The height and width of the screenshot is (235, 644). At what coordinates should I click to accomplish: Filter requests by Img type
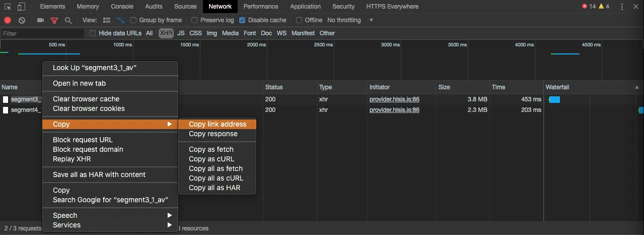coord(212,33)
